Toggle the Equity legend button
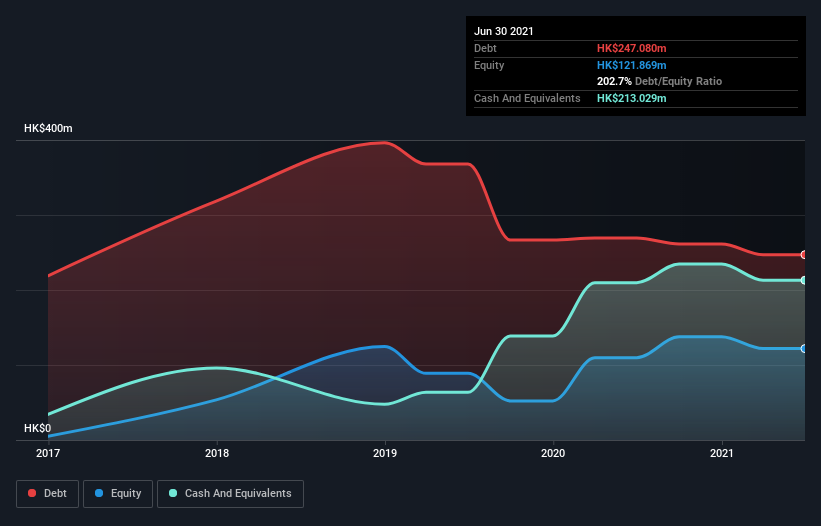Image resolution: width=821 pixels, height=526 pixels. pyautogui.click(x=118, y=494)
